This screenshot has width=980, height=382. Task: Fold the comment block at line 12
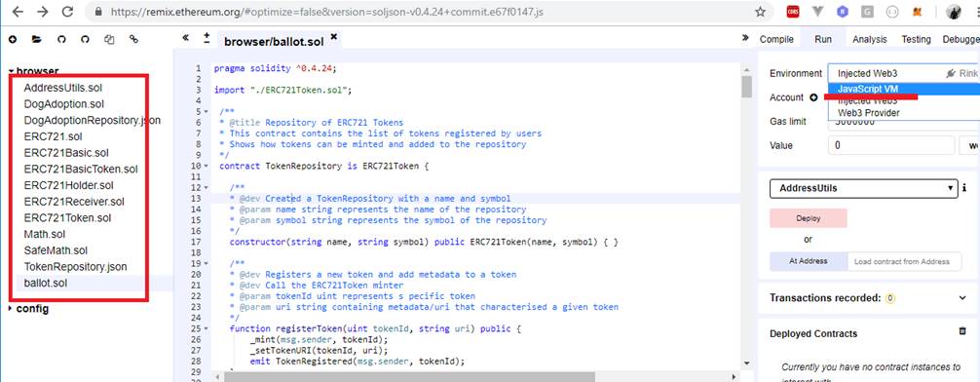click(x=207, y=187)
